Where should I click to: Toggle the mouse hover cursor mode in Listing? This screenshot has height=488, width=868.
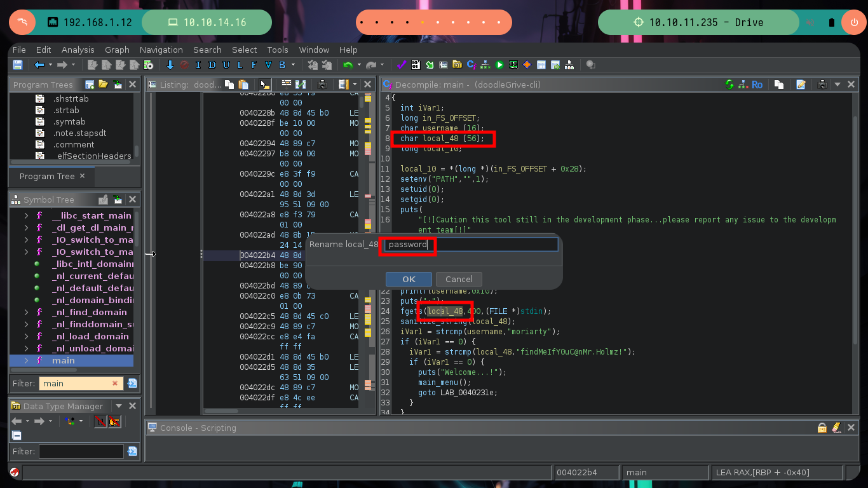click(264, 85)
